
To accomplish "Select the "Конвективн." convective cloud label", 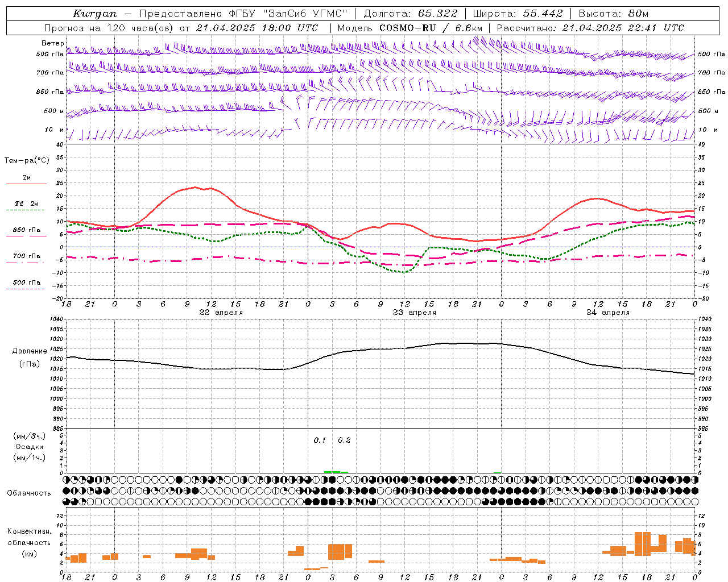I will (29, 531).
